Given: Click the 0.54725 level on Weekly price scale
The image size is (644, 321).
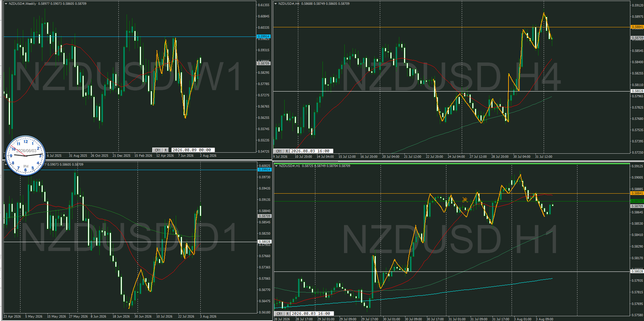Looking at the screenshot, I should tap(263, 152).
